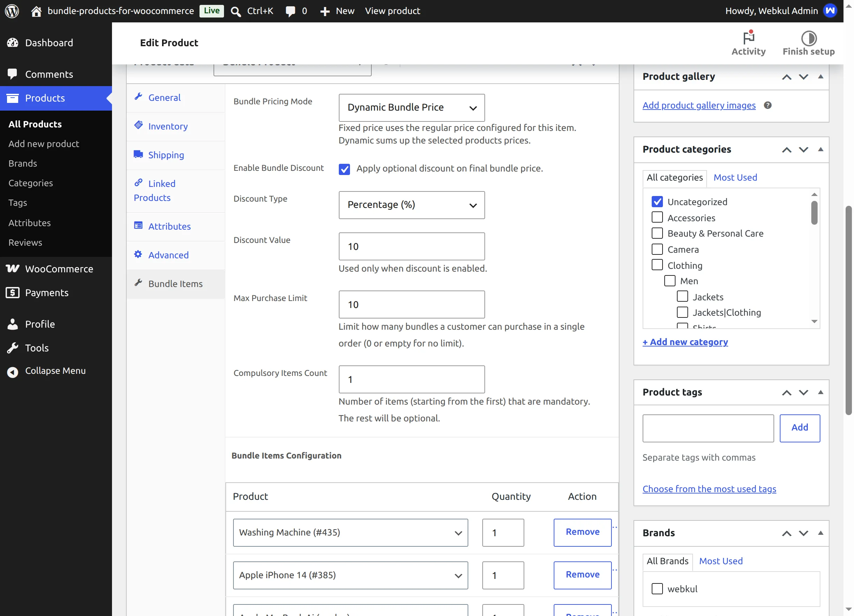Collapse the Brands panel triangle
This screenshot has width=854, height=616.
(x=820, y=533)
